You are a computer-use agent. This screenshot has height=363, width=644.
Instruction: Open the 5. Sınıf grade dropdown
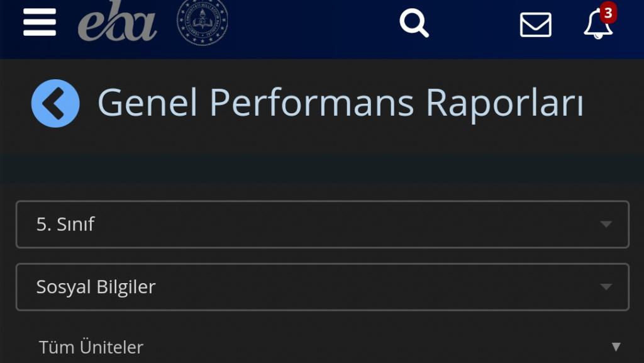click(323, 224)
